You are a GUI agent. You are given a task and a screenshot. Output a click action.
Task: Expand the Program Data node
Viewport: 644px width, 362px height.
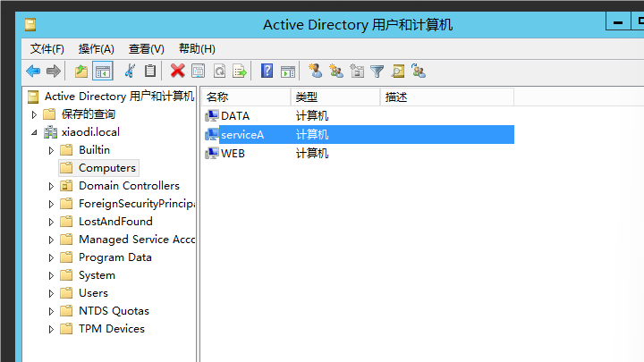51,257
